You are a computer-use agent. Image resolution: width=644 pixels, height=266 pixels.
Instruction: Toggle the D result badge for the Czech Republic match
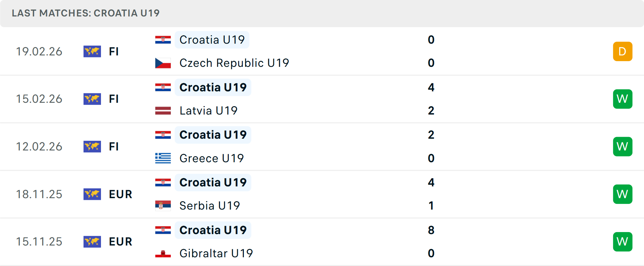point(623,51)
